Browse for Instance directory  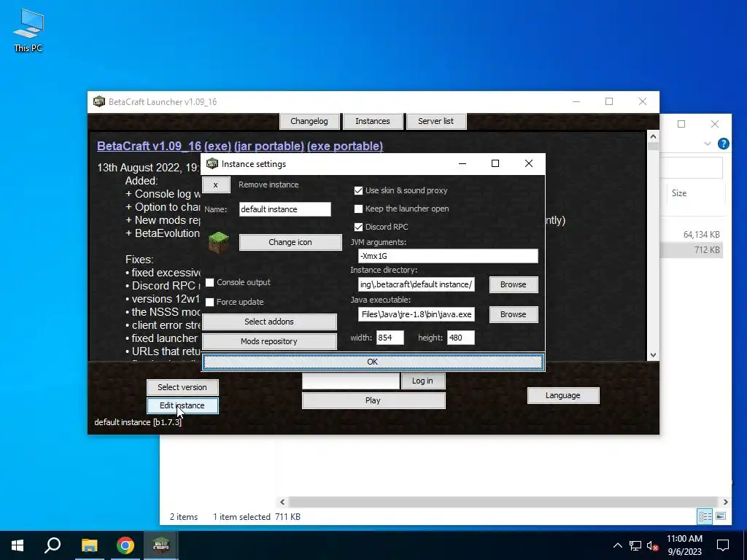513,284
